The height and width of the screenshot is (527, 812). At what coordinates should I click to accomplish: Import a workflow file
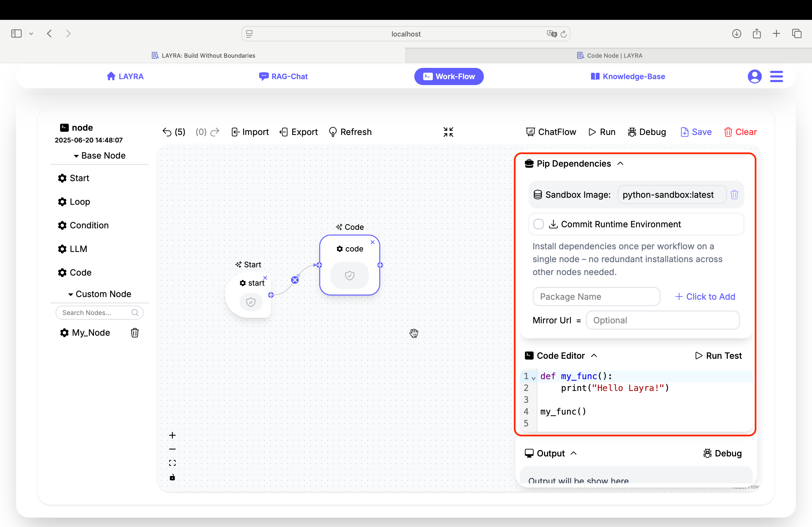250,132
